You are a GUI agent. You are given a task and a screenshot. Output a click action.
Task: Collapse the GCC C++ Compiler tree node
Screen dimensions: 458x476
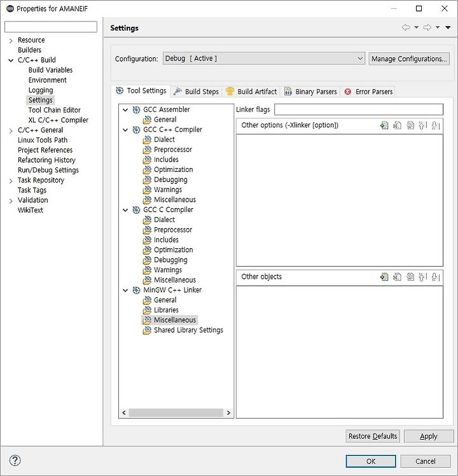[x=125, y=130]
